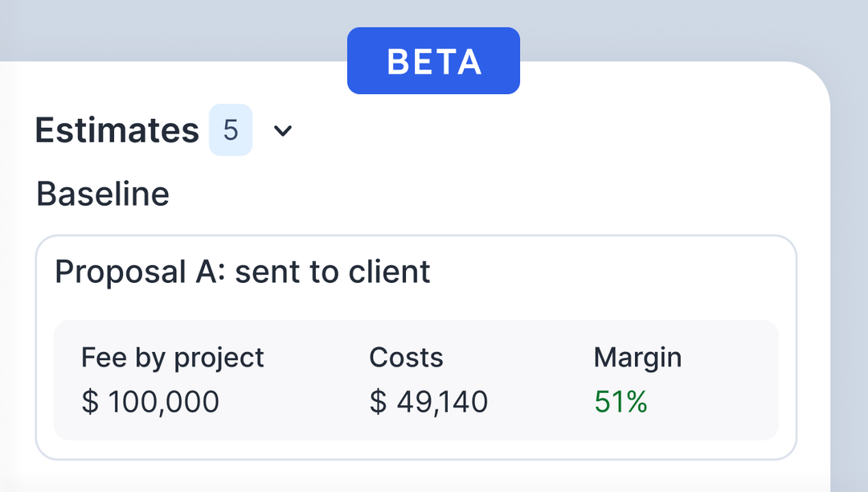Select the $ 49,140 costs value
The image size is (868, 492).
pos(428,401)
